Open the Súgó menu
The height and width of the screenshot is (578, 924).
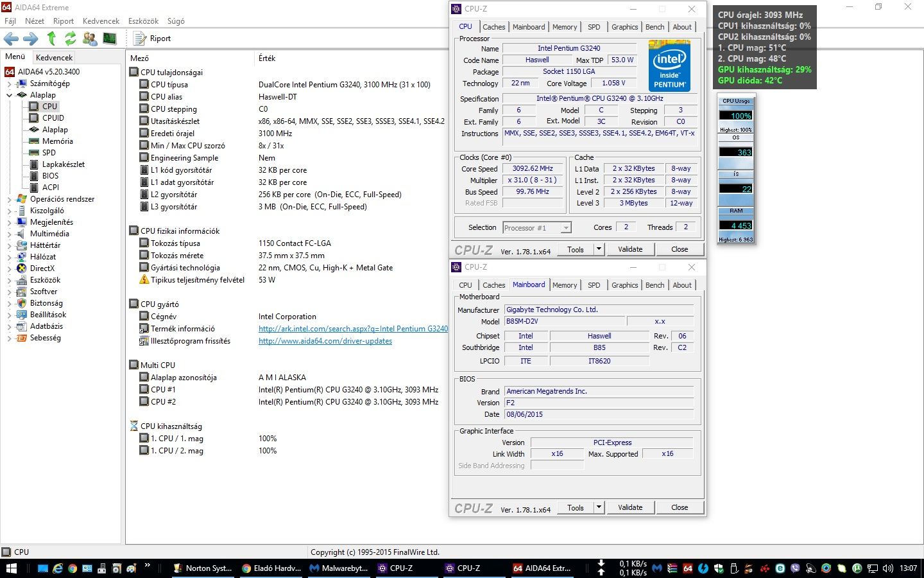tap(176, 21)
